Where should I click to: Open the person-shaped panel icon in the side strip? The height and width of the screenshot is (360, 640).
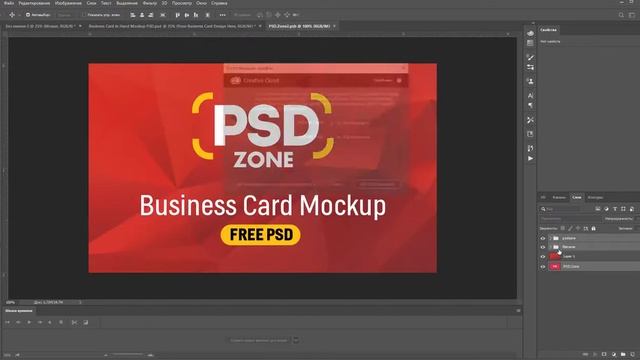pos(530,81)
